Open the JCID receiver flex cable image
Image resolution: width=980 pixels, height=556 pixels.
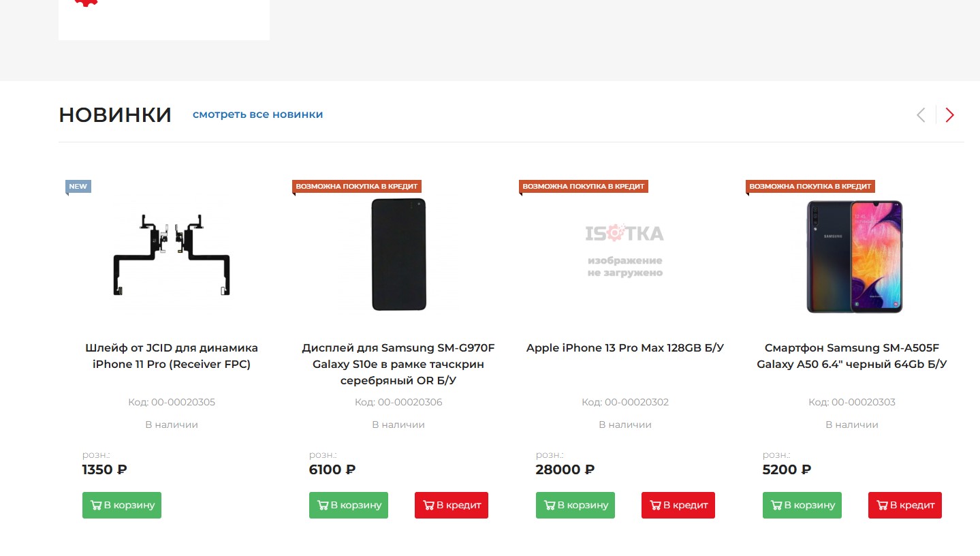172,255
